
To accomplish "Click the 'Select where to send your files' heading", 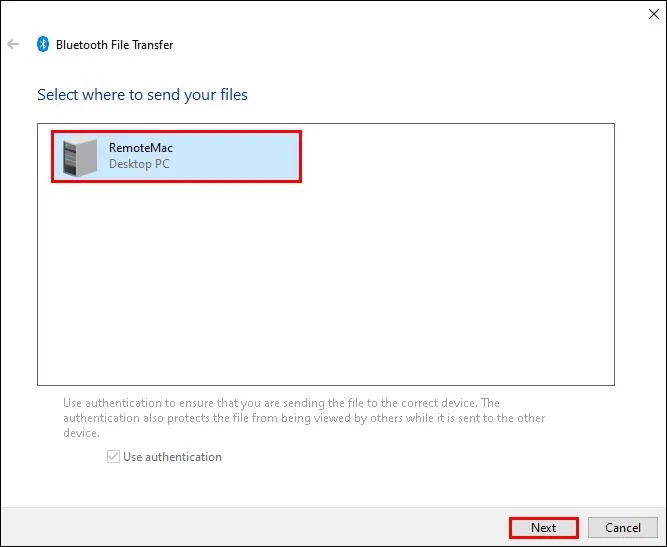I will point(142,94).
